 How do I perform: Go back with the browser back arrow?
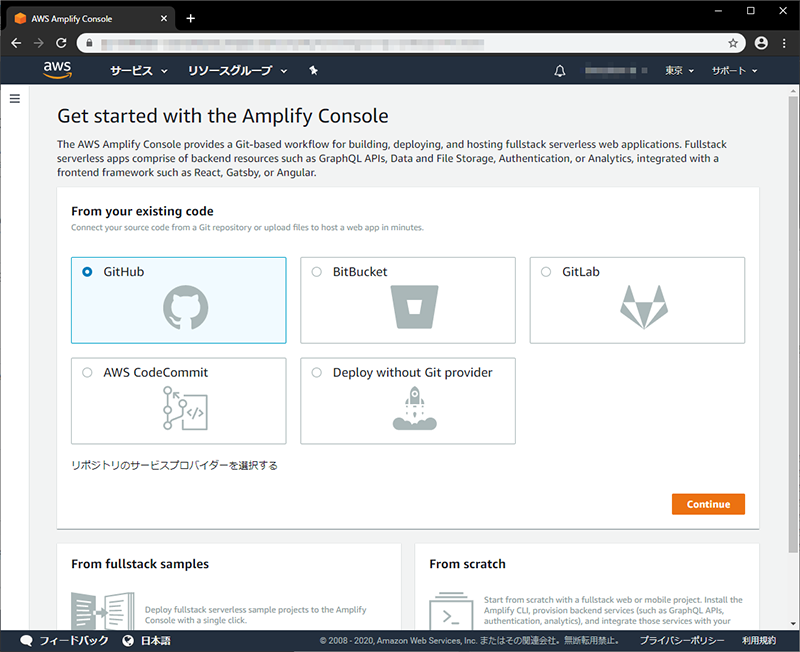pyautogui.click(x=16, y=43)
